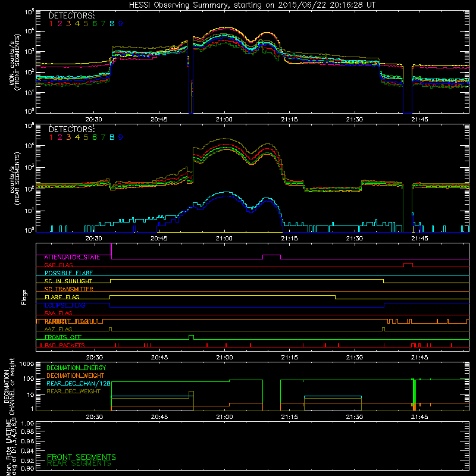Click the 1000 y-axis value in decimation panel

pyautogui.click(x=26, y=364)
